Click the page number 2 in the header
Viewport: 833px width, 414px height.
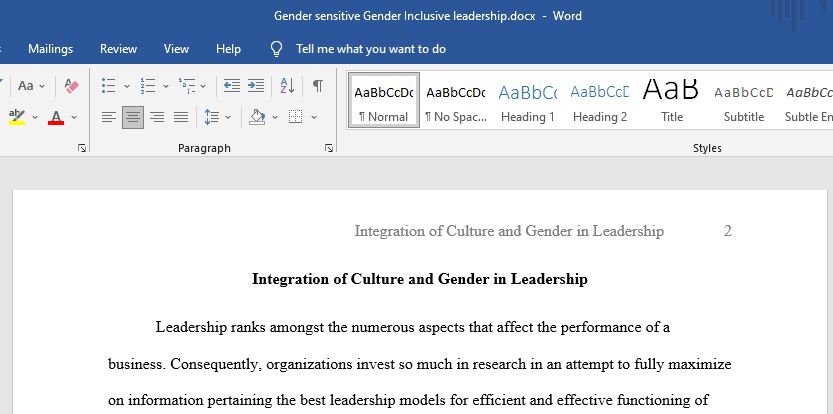727,231
